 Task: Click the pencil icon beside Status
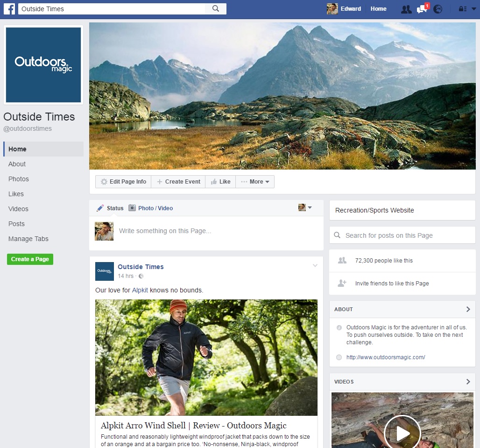point(100,208)
